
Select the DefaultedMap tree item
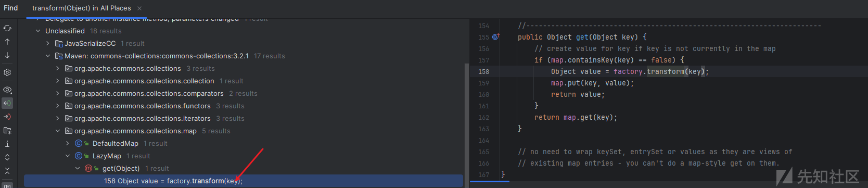pos(116,144)
